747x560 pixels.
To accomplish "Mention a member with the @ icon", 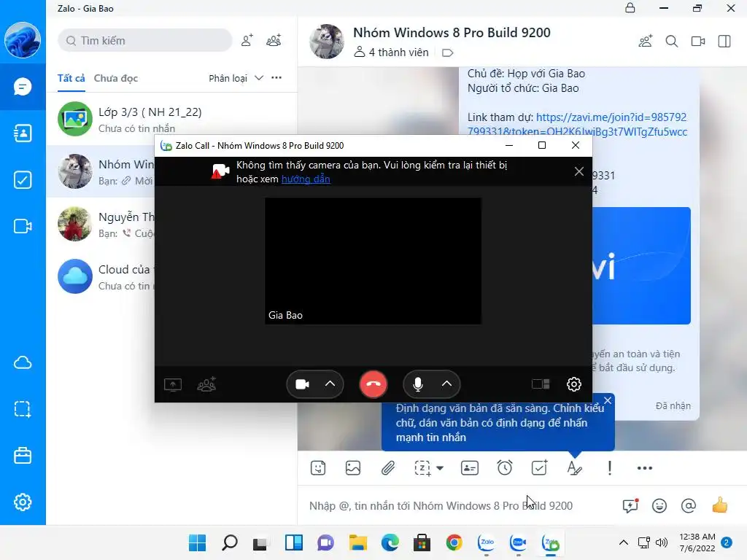I will [689, 506].
